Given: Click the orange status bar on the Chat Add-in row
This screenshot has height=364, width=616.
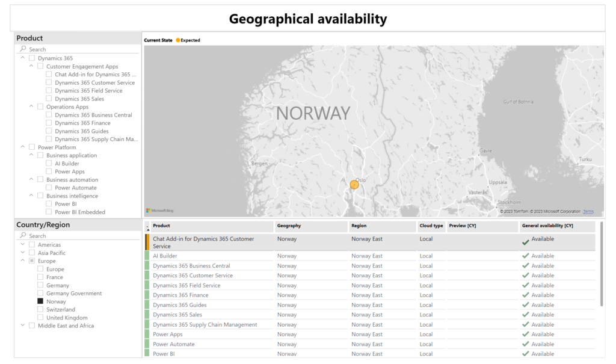Looking at the screenshot, I should (147, 242).
